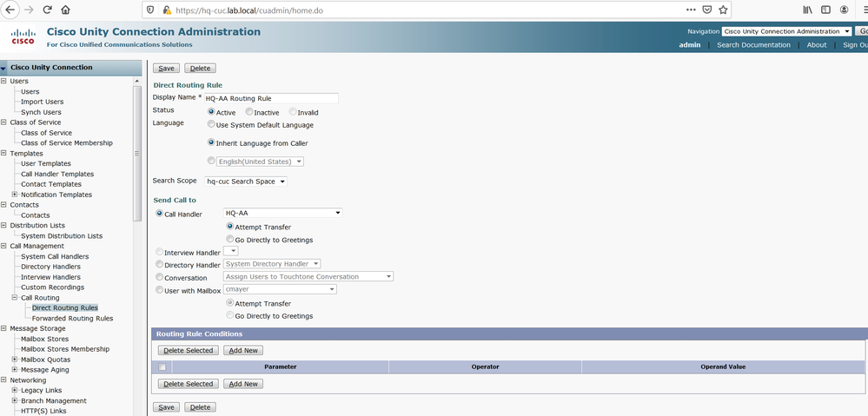Click the bottom Save button

tap(166, 407)
